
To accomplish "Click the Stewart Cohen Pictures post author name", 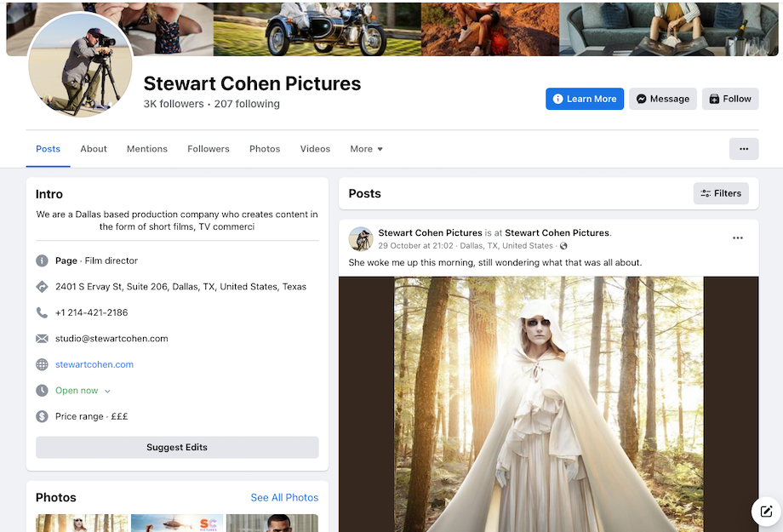I will click(x=430, y=232).
